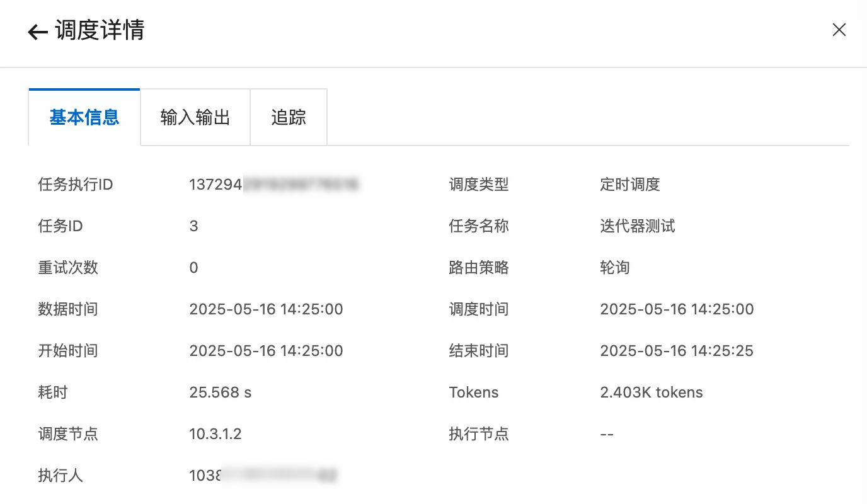The image size is (867, 504).
Task: Click the 任务名称 value 迭代器测试
Action: tap(638, 226)
